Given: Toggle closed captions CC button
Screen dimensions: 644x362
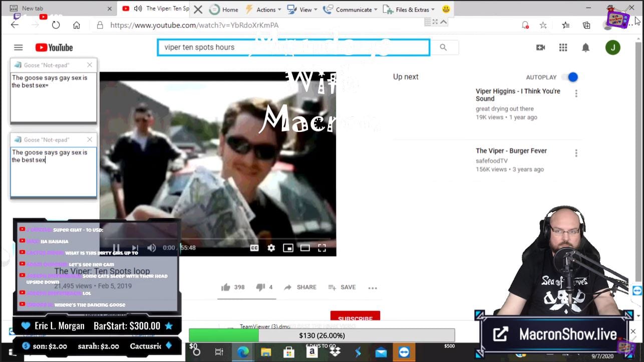Looking at the screenshot, I should click(x=254, y=248).
